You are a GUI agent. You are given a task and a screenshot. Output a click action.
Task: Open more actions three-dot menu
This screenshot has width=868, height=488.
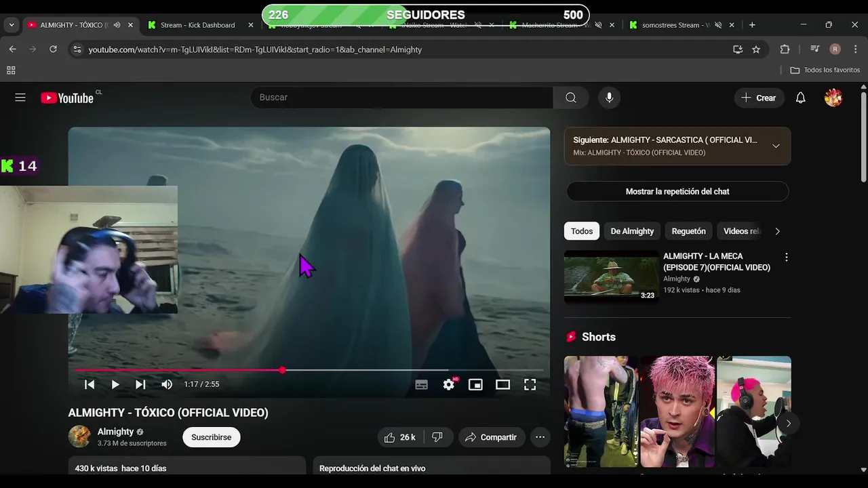pyautogui.click(x=540, y=437)
